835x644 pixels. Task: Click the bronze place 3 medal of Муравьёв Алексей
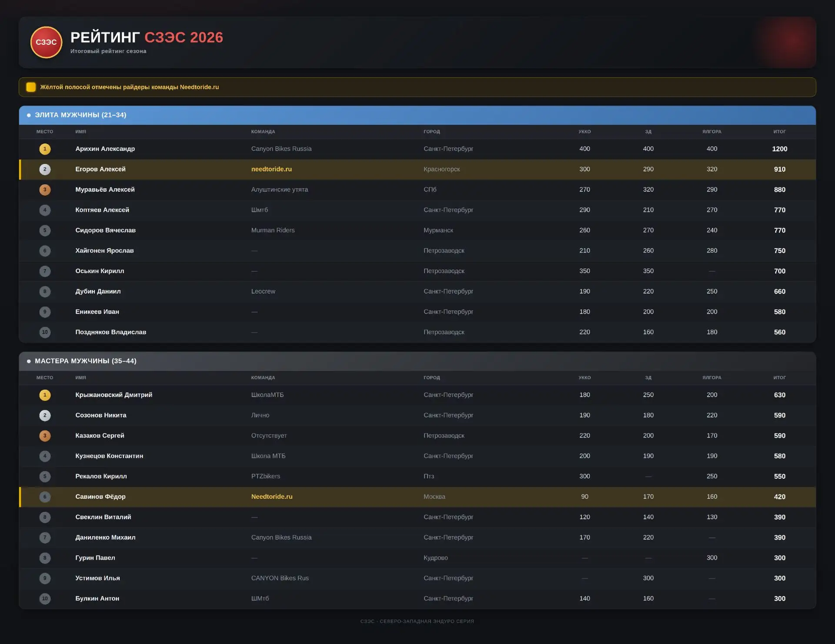[45, 190]
